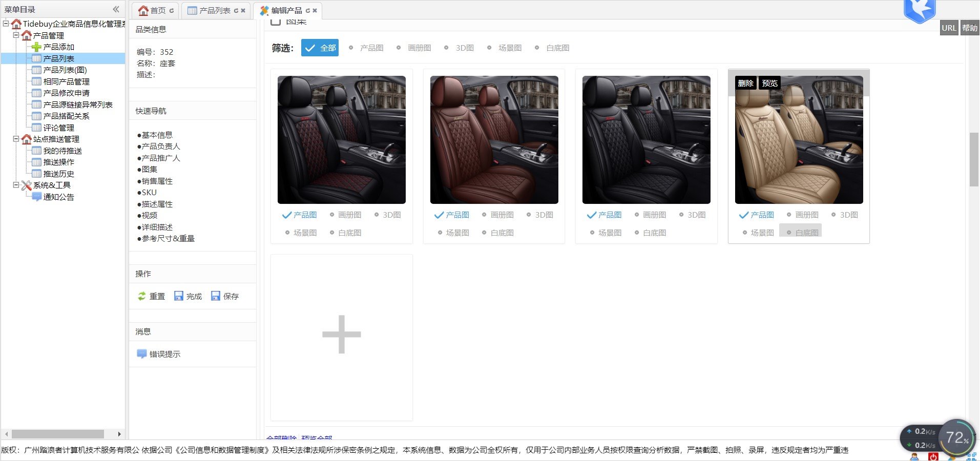Select the 全部 filter option
The width and height of the screenshot is (980, 461).
[x=320, y=48]
